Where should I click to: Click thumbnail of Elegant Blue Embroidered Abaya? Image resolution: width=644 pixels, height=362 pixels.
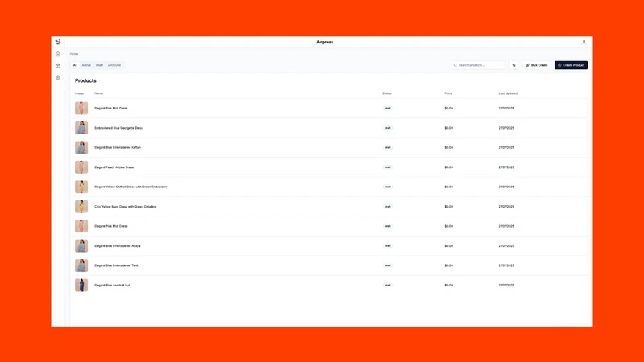point(81,246)
